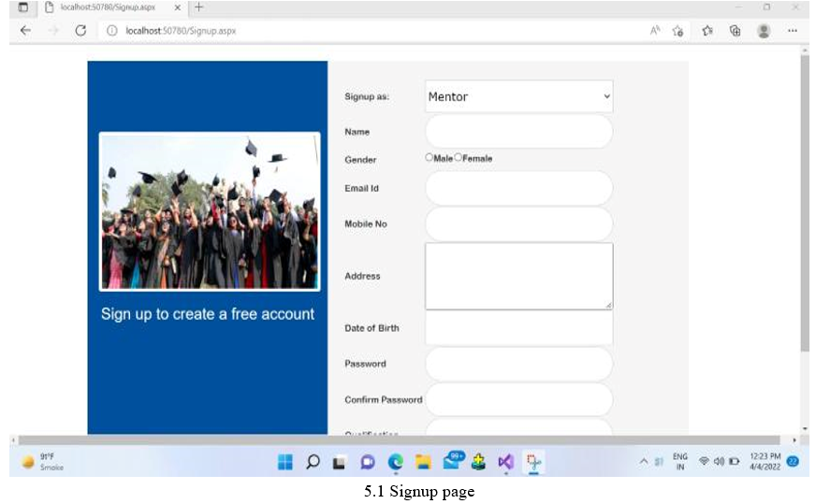The height and width of the screenshot is (504, 816).
Task: Open the tab actions menu icon
Action: [x=22, y=7]
